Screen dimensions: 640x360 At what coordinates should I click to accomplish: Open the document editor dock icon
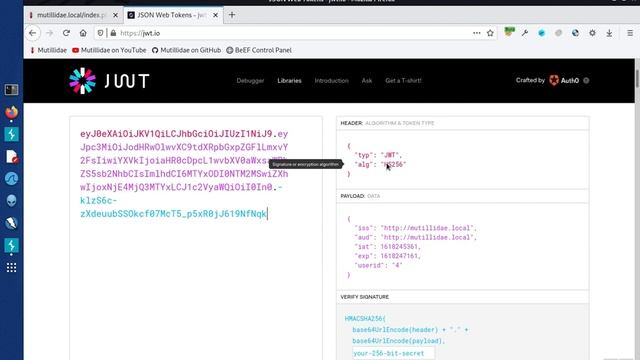tap(11, 156)
